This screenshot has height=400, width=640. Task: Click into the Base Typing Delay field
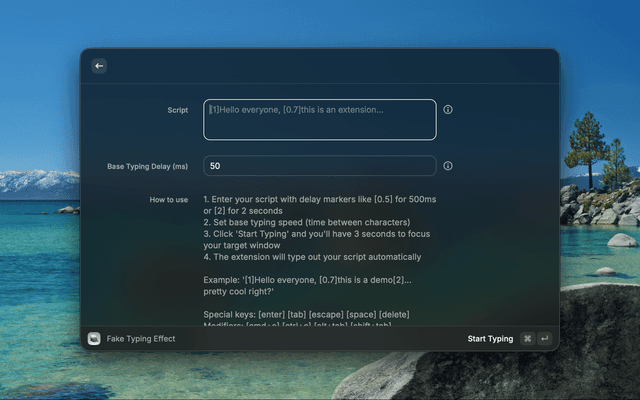pos(320,166)
